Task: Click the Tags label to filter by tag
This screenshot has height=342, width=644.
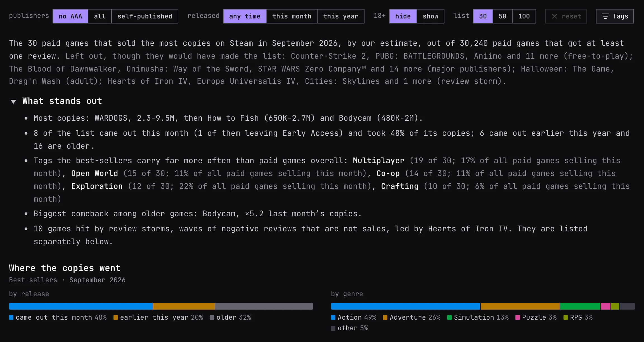Action: click(x=621, y=16)
